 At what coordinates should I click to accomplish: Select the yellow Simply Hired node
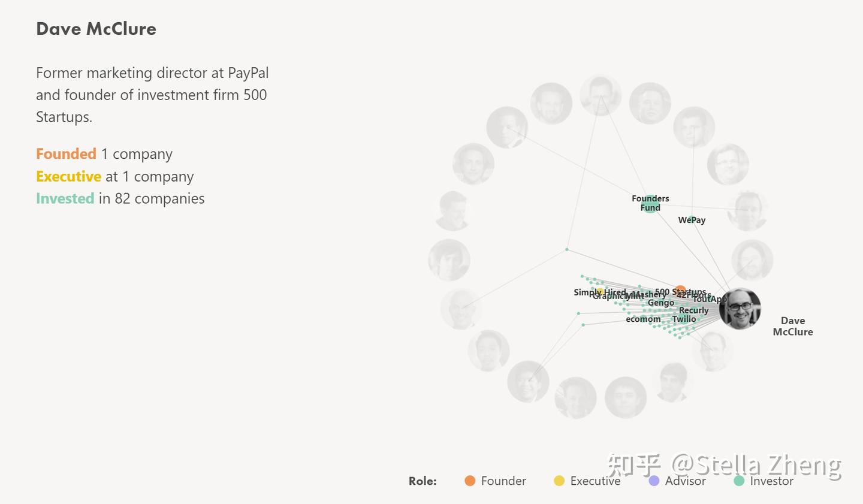(x=599, y=292)
